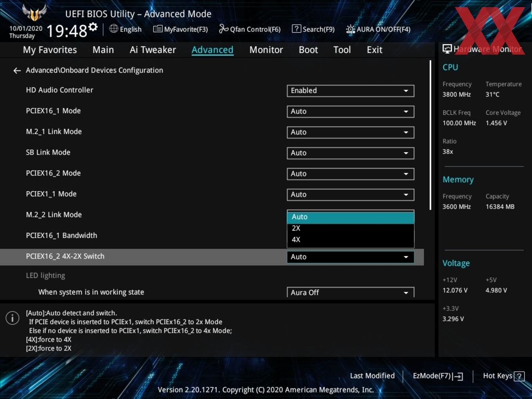Screen dimensions: 532x399
Task: Click the 10/01/2020 date text
Action: 26,29
